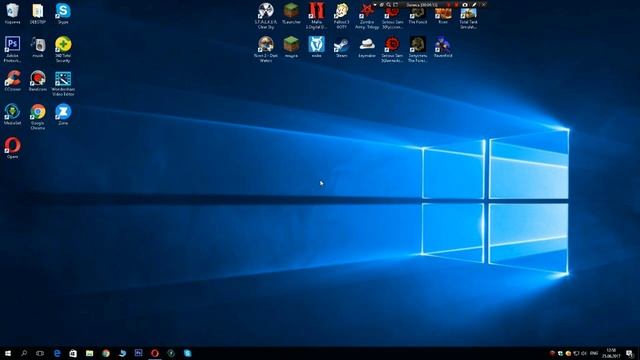Launch the Ravenfield desktop shortcut
The width and height of the screenshot is (640, 360).
tap(443, 47)
